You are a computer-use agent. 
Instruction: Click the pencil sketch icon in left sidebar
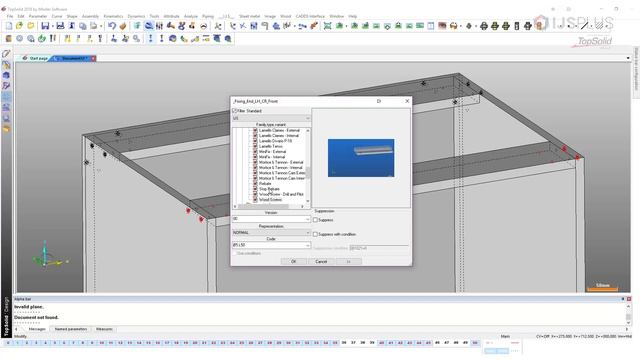coord(6,53)
